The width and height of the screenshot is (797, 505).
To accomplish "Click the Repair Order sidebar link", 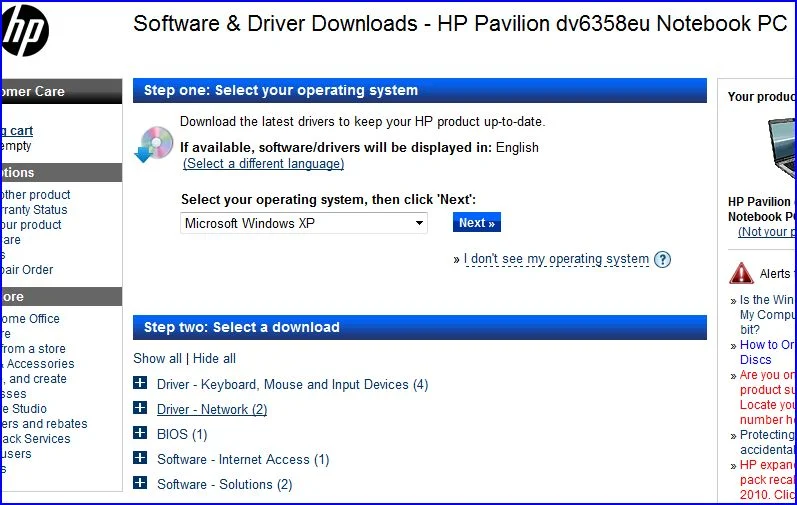I will (27, 270).
